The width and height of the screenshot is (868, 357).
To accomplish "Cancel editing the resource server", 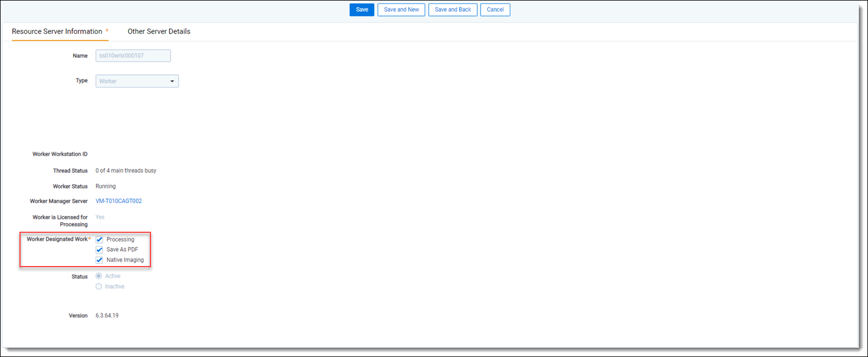I will [495, 10].
